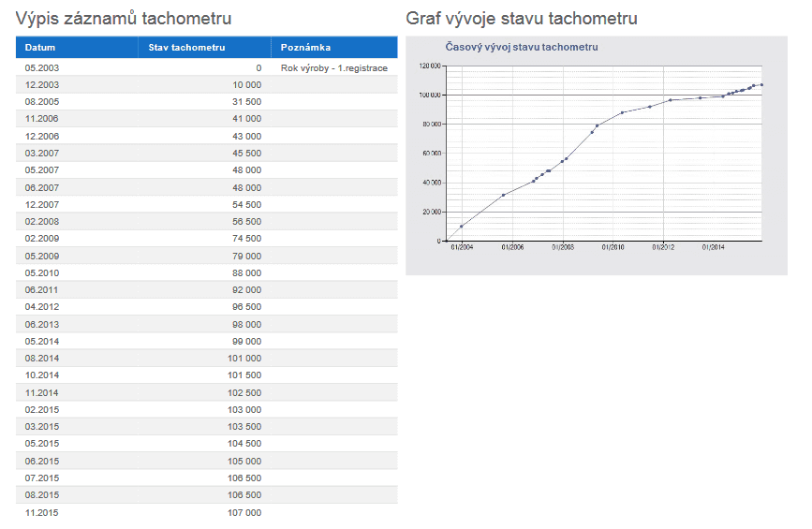Click the 'Výpis záznamů tachometru' heading
This screenshot has width=812, height=529.
tap(124, 19)
